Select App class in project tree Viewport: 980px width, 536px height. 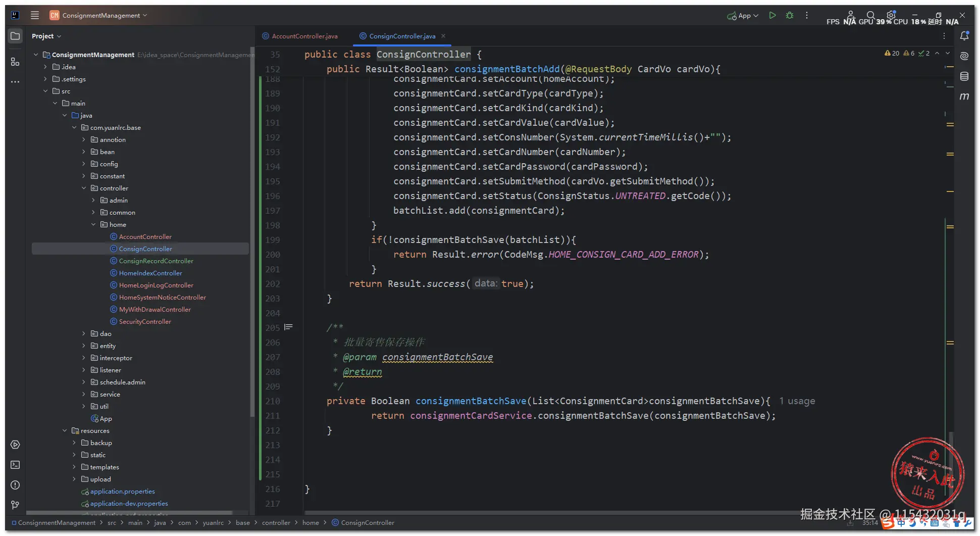click(101, 418)
